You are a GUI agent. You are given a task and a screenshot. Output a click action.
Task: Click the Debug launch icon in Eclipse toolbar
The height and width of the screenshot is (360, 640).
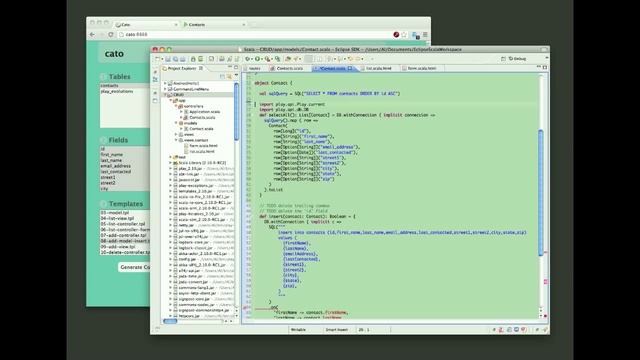click(248, 59)
